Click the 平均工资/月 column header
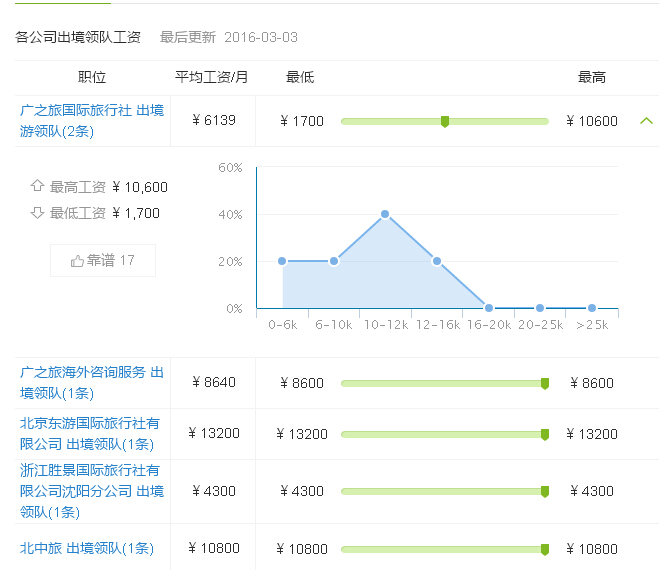Image resolution: width=659 pixels, height=570 pixels. pyautogui.click(x=211, y=77)
